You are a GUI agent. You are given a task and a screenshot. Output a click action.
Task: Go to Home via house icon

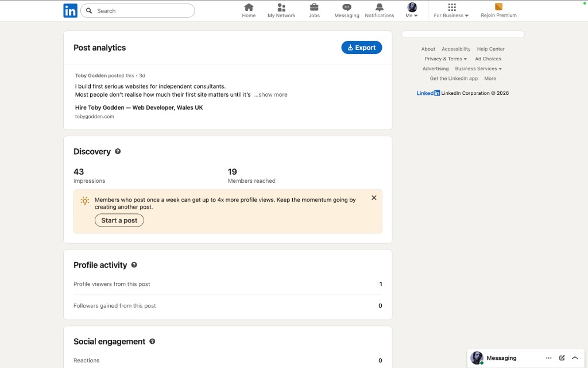point(249,7)
